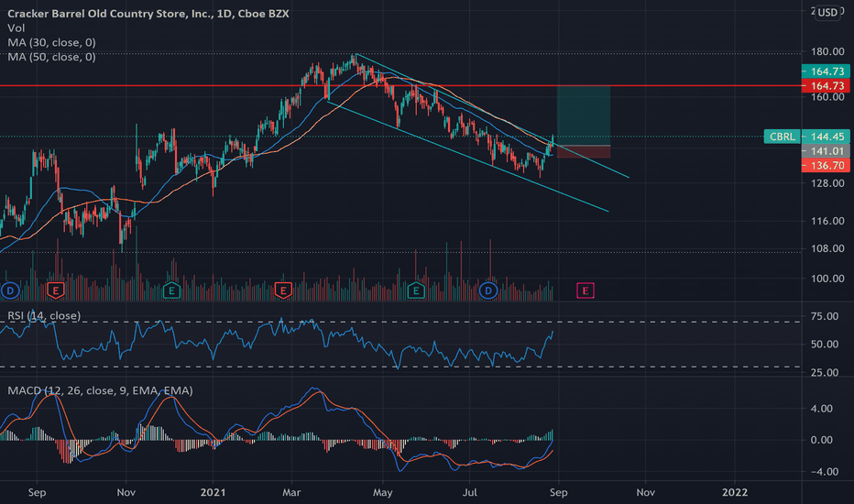The height and width of the screenshot is (504, 854).
Task: Open the red E earnings marker from September 2020
Action: coord(56,290)
